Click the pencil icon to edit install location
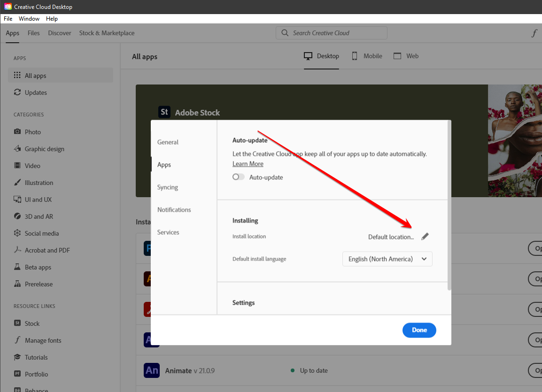 (425, 236)
